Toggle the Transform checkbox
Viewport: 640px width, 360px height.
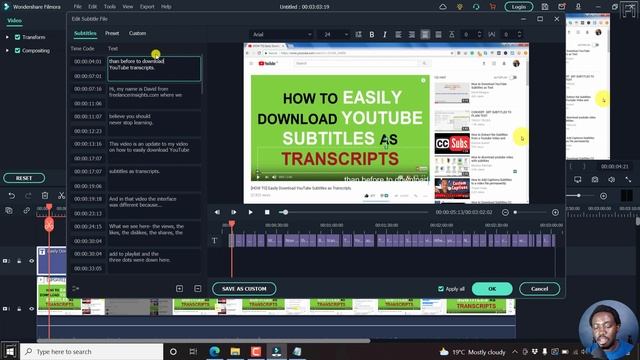pyautogui.click(x=18, y=37)
